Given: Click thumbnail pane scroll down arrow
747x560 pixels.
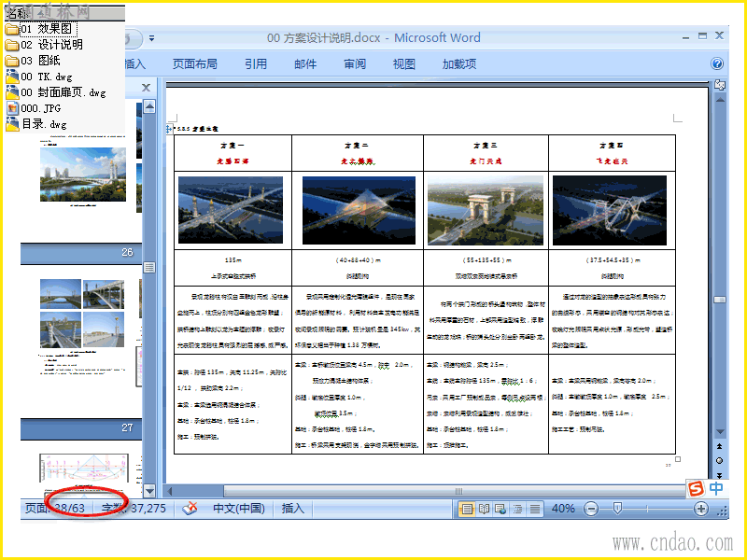Looking at the screenshot, I should [149, 491].
